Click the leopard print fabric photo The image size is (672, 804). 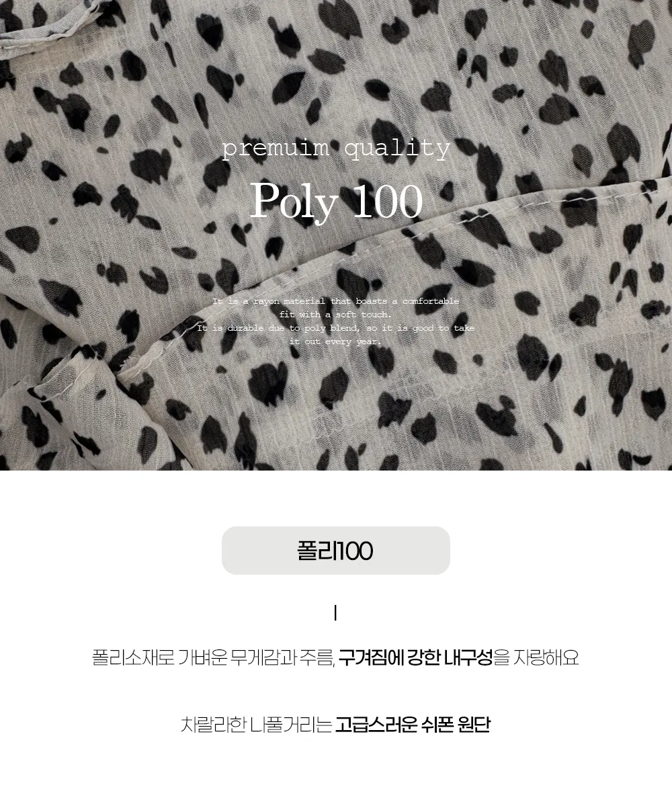[336, 235]
